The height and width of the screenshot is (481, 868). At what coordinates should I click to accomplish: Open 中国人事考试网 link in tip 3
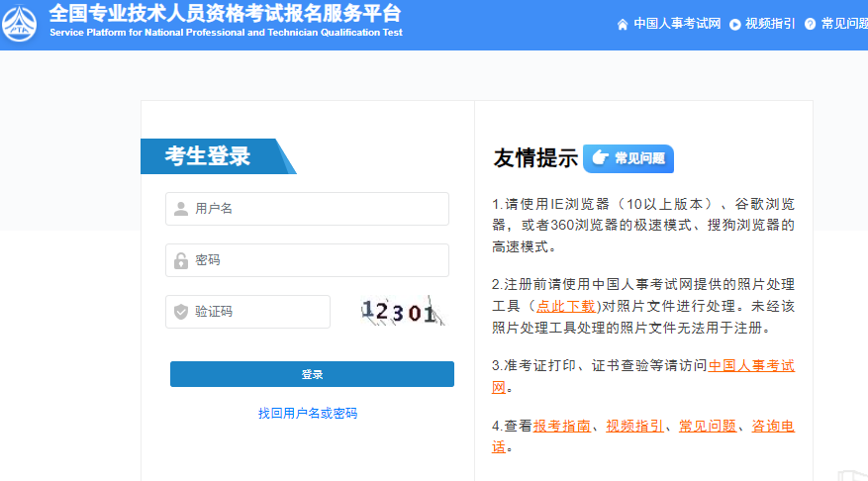click(751, 365)
